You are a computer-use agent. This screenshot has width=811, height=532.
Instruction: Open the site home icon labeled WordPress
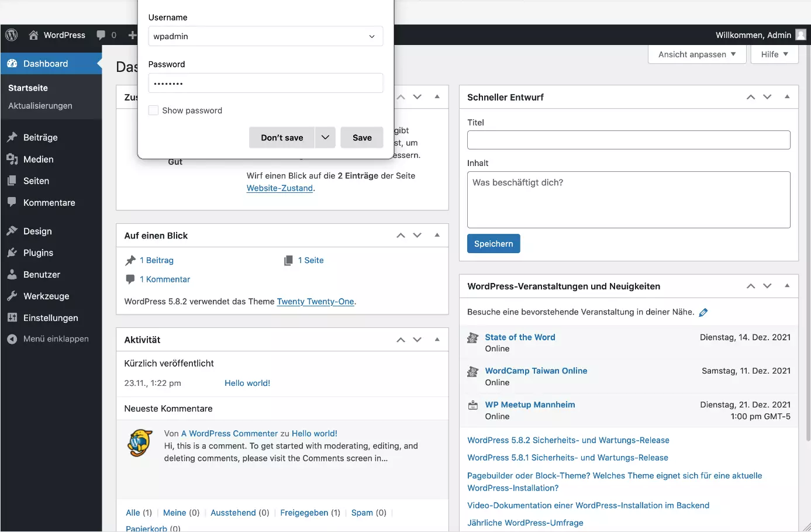click(33, 35)
